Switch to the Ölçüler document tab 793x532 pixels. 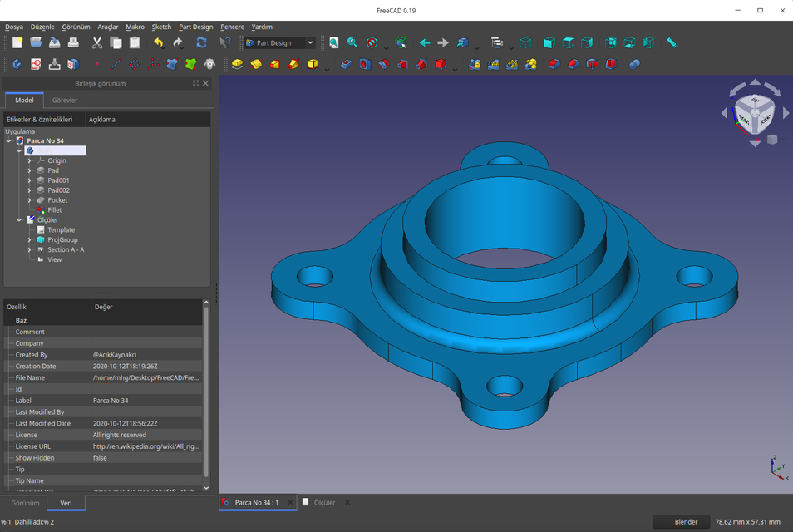324,502
